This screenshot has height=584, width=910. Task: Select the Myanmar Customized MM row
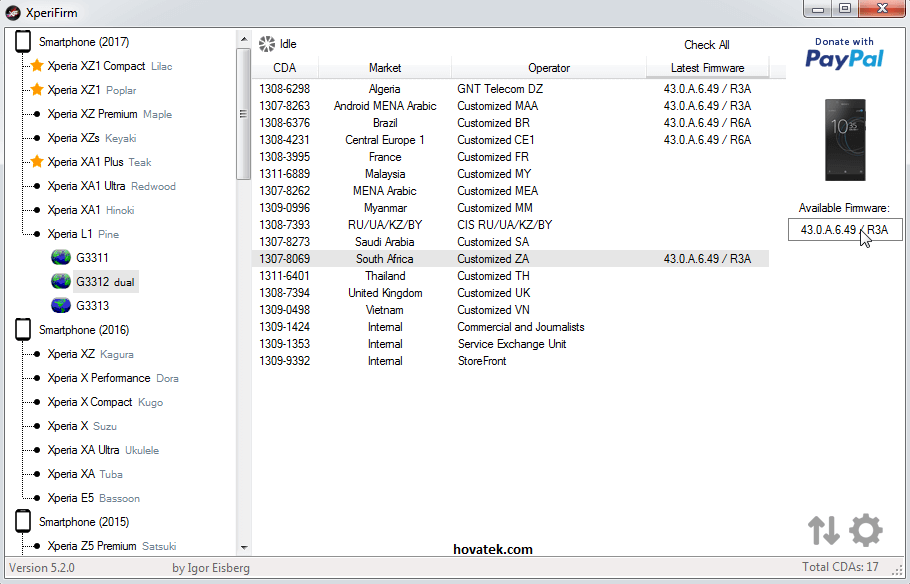pyautogui.click(x=511, y=208)
